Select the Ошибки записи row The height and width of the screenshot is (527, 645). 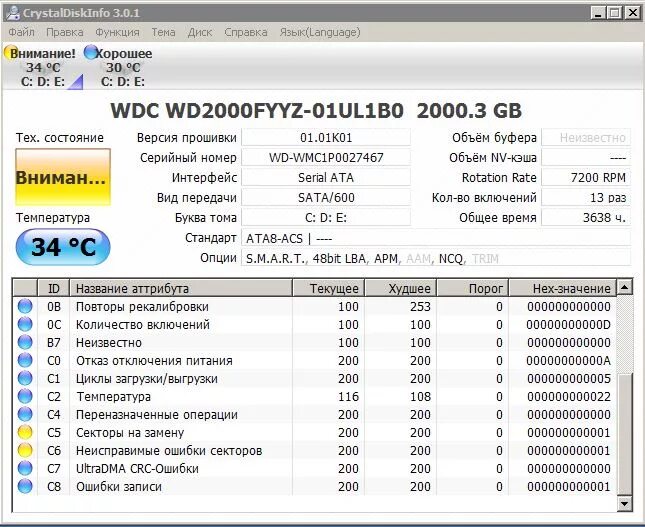pyautogui.click(x=315, y=487)
